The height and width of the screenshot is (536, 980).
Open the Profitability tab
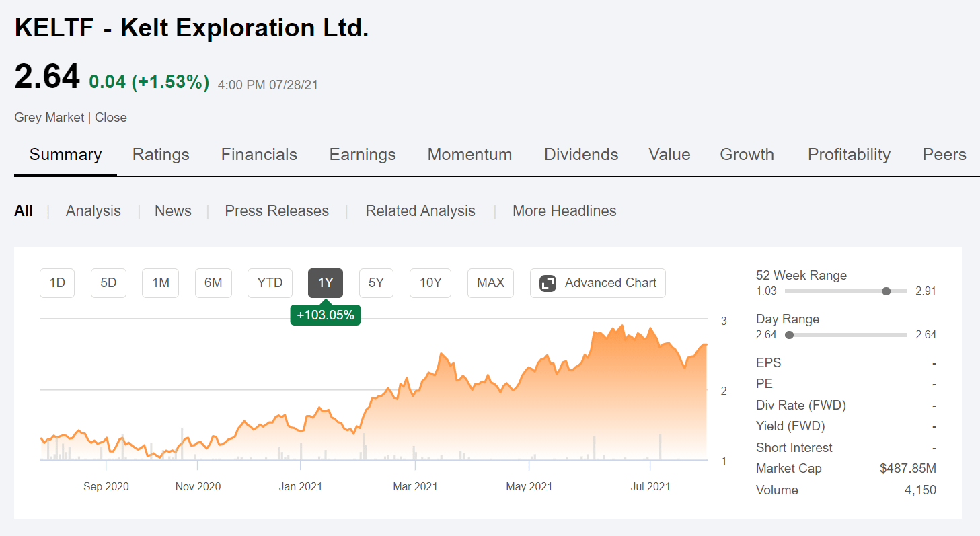coord(848,155)
